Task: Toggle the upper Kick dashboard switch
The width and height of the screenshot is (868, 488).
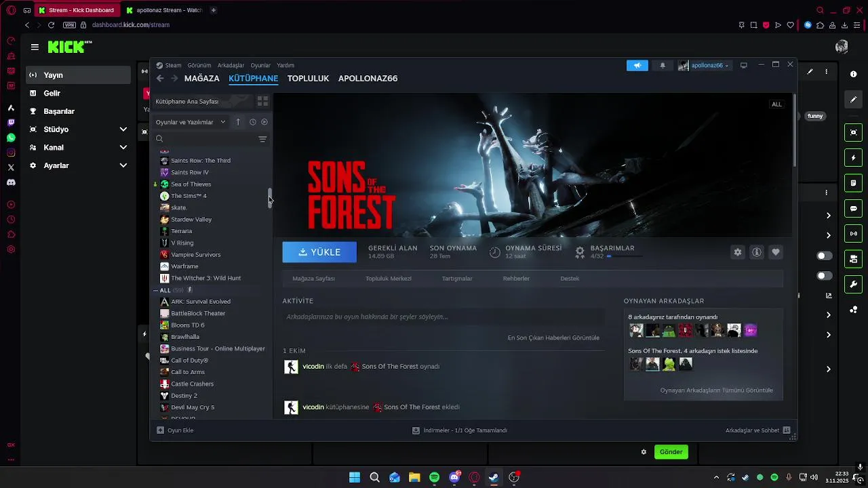Action: tap(825, 256)
